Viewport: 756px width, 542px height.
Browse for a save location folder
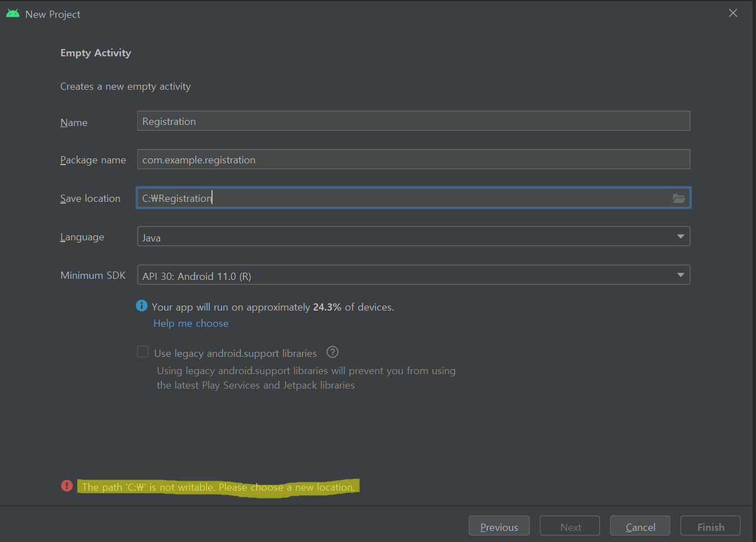click(x=678, y=198)
